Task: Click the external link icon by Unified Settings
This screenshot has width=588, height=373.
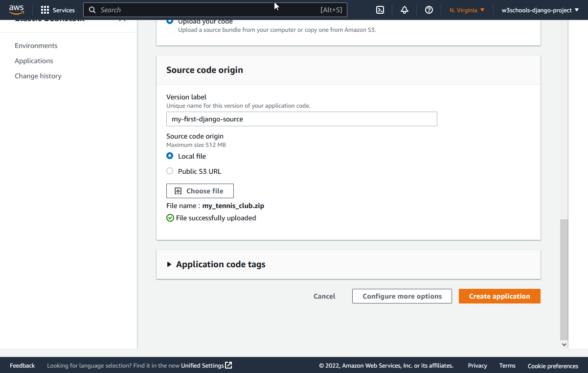Action: click(228, 365)
